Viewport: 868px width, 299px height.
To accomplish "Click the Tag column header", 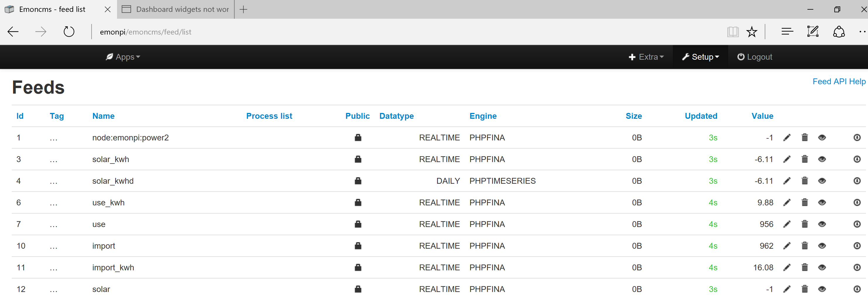I will 57,116.
